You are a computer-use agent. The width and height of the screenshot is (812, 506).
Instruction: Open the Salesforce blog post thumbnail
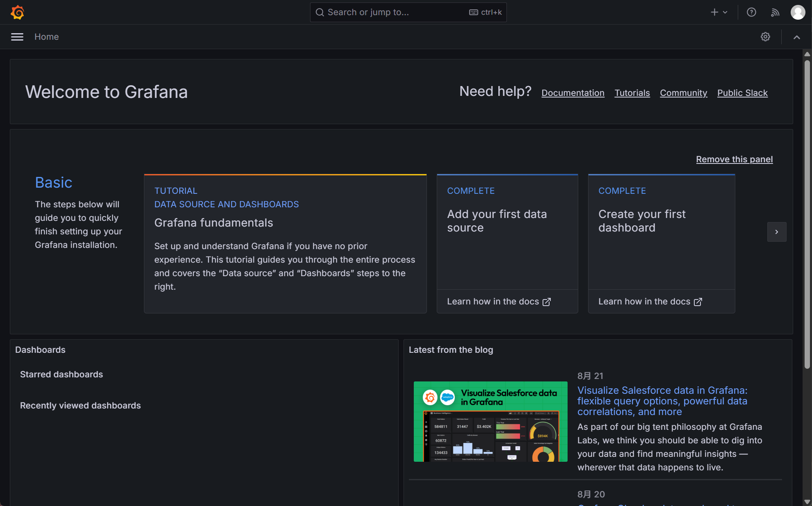490,422
